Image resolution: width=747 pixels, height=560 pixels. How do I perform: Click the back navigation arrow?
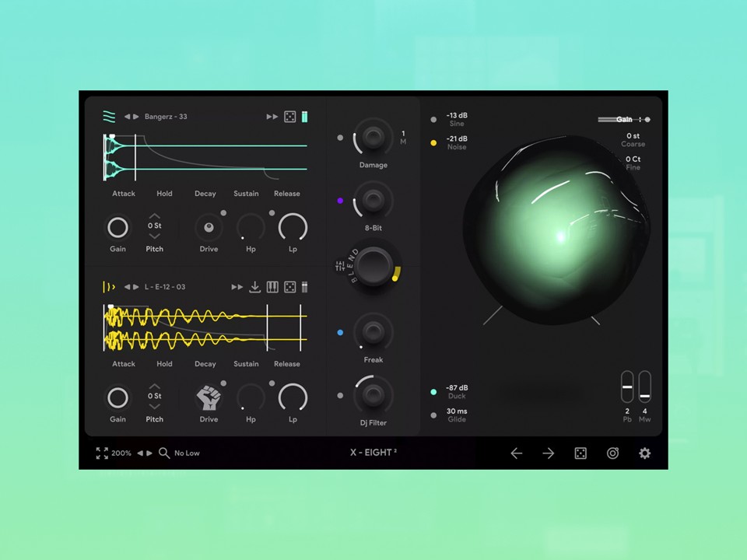(x=516, y=453)
